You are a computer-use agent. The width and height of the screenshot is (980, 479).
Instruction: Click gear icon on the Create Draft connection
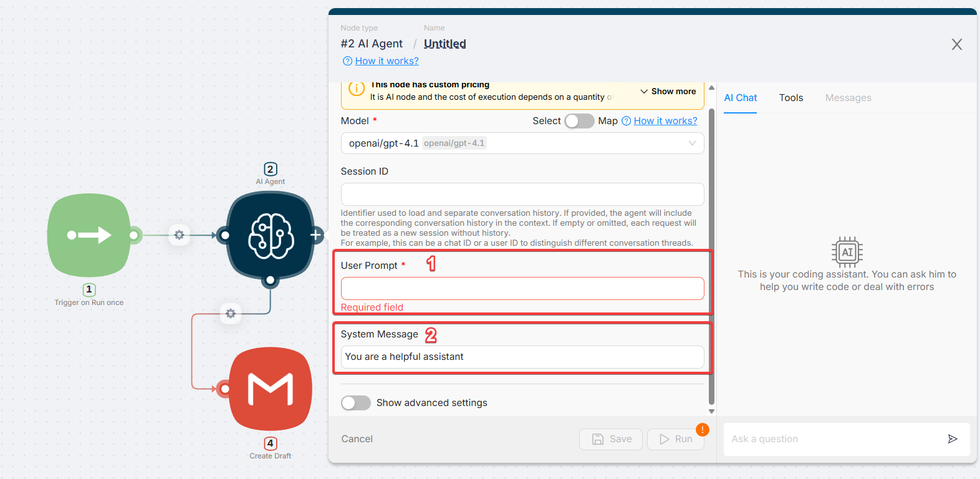(x=231, y=313)
